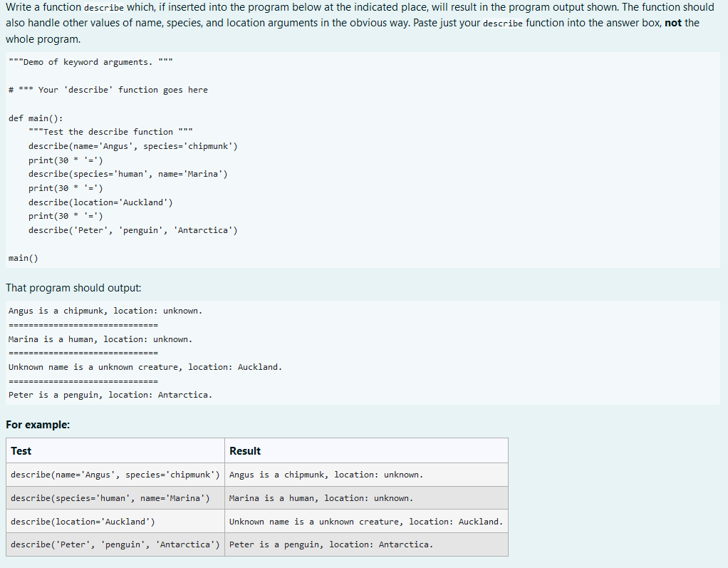This screenshot has width=728, height=568.
Task: Click the 'That program should output:' text
Action: (73, 288)
